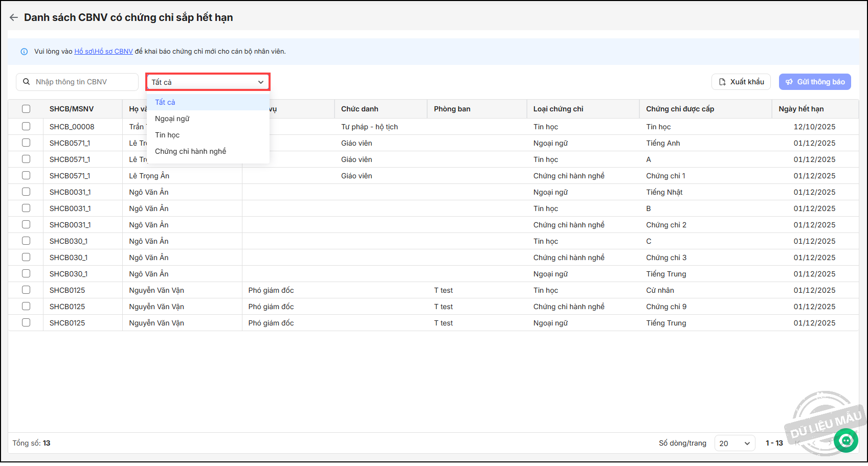
Task: Select checkbox of Tiếng Nhật certificate row
Action: (26, 192)
